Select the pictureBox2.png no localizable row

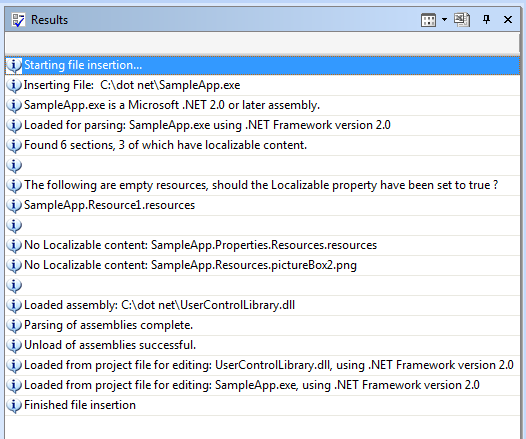(263, 265)
